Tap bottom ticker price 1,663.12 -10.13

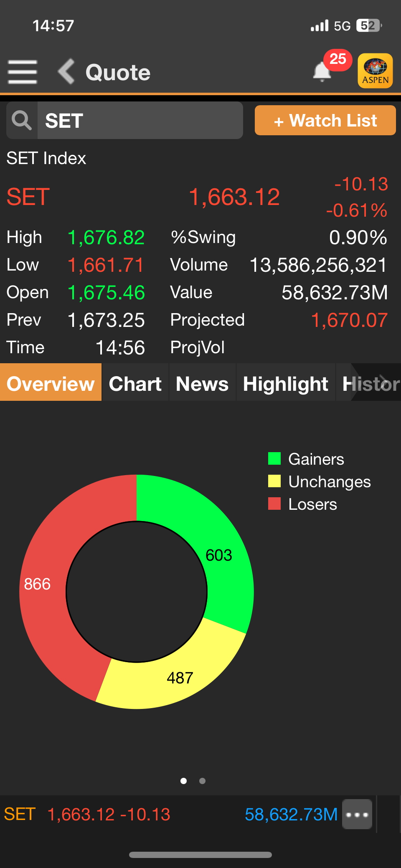[109, 815]
